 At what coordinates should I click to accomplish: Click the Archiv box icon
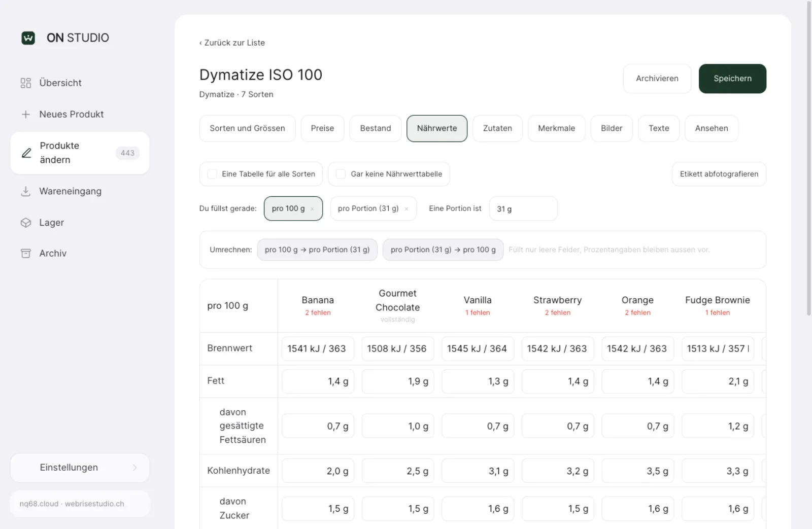point(26,253)
